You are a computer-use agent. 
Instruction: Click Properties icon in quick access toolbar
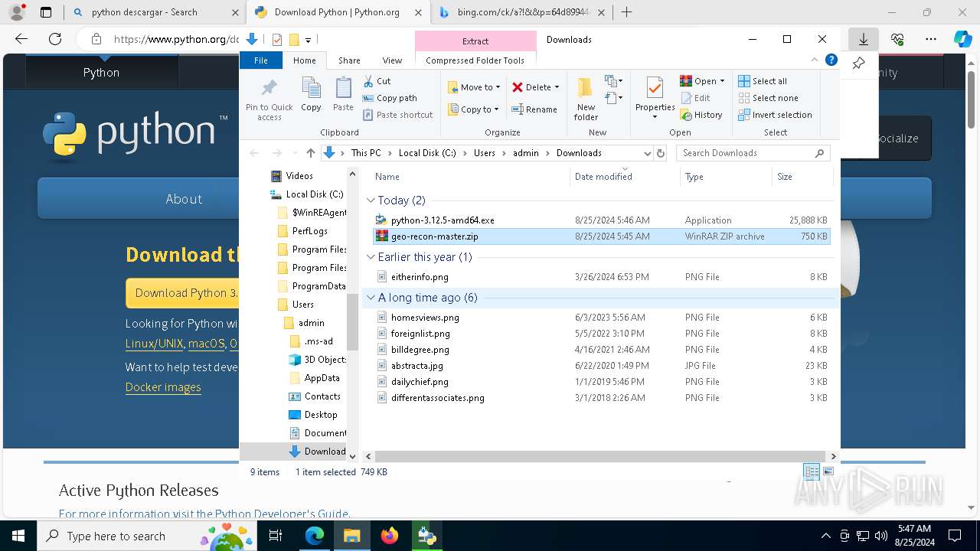coord(277,40)
